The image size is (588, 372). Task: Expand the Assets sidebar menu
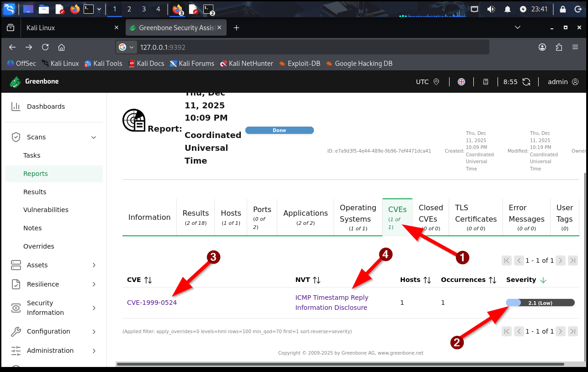click(x=94, y=265)
